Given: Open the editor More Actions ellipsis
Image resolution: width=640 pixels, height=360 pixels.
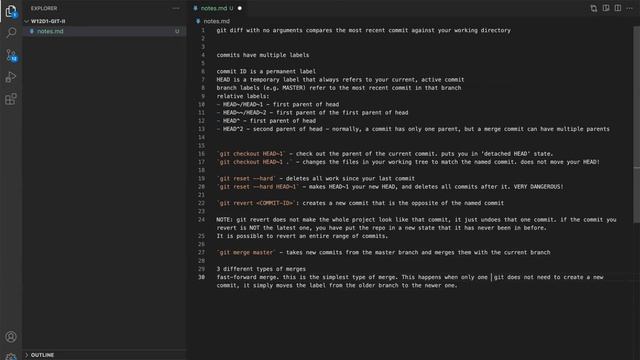Looking at the screenshot, I should tap(629, 8).
